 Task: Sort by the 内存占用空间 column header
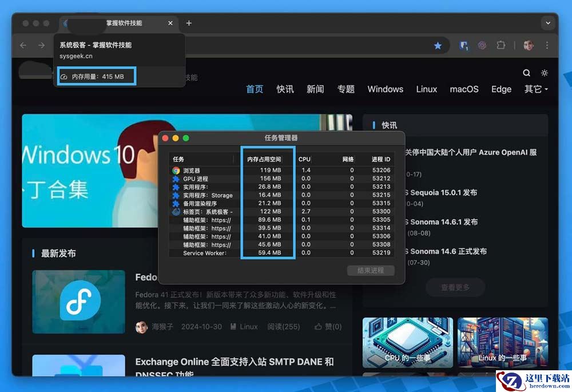[264, 159]
